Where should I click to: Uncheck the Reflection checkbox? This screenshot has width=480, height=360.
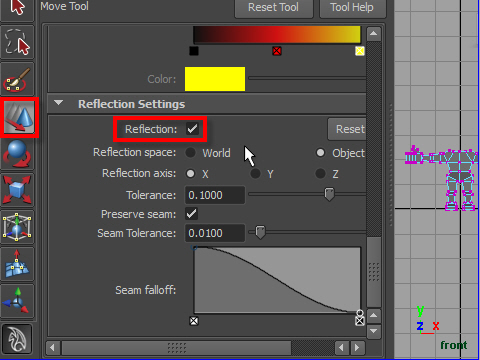click(x=192, y=129)
